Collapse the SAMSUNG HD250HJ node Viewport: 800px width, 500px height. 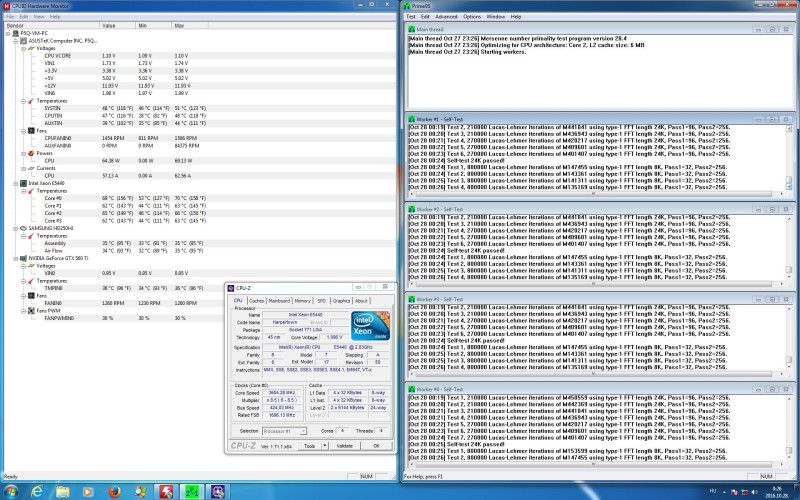point(16,229)
